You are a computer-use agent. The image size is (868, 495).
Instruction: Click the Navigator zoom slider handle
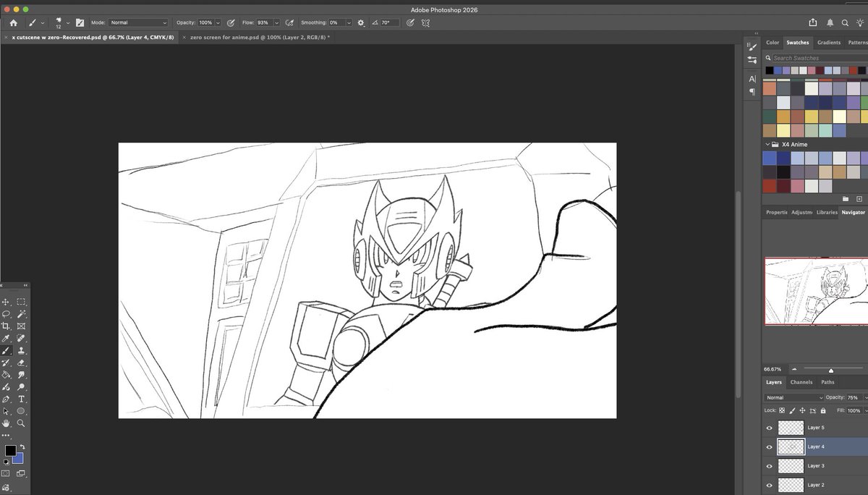[x=830, y=370]
